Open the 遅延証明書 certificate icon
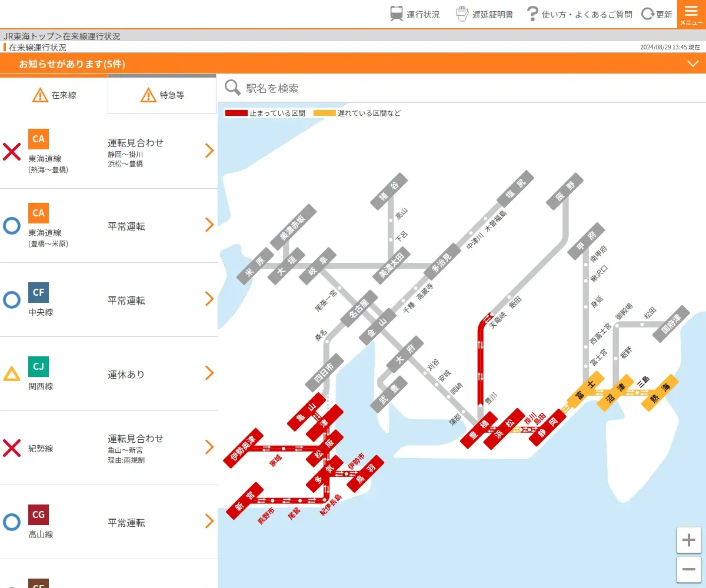This screenshot has width=706, height=588. click(x=463, y=14)
